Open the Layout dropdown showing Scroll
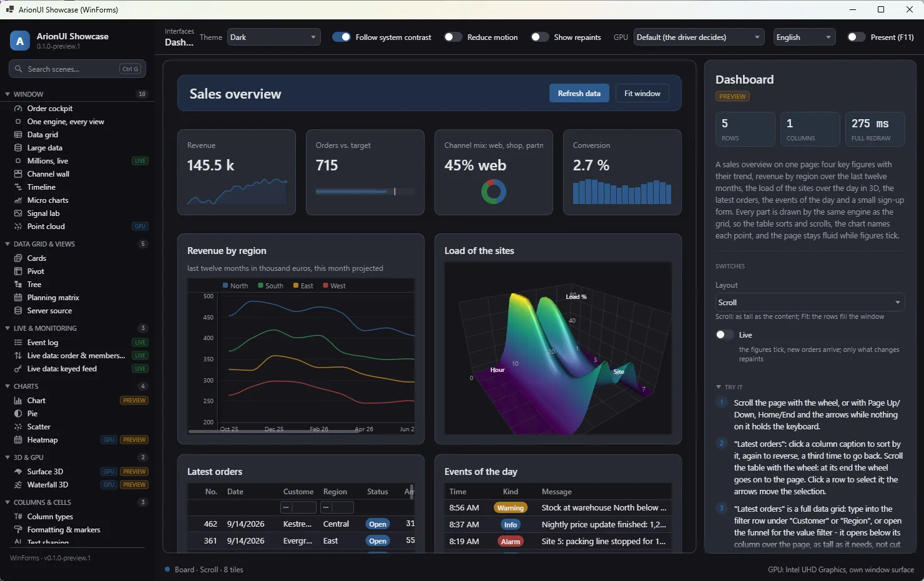 click(x=810, y=303)
